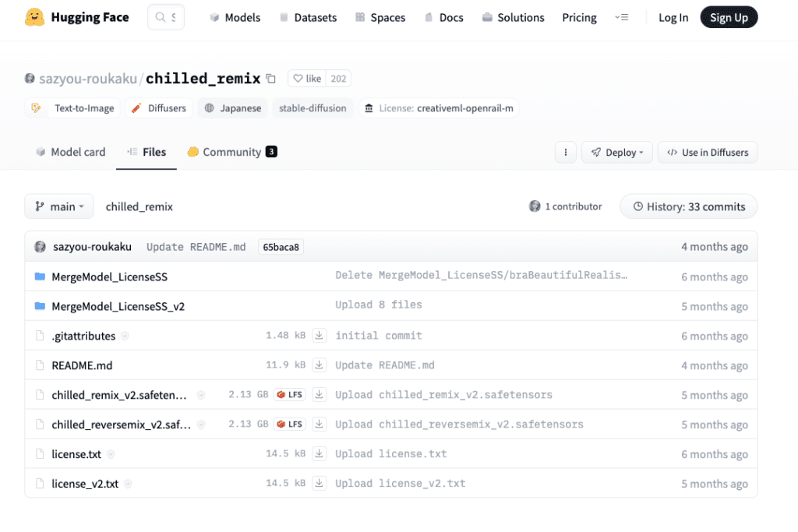Open the Community tab

coord(231,153)
